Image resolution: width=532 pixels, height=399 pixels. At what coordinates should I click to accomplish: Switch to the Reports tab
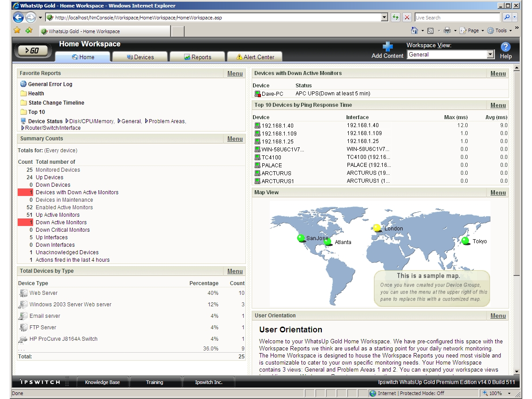197,57
